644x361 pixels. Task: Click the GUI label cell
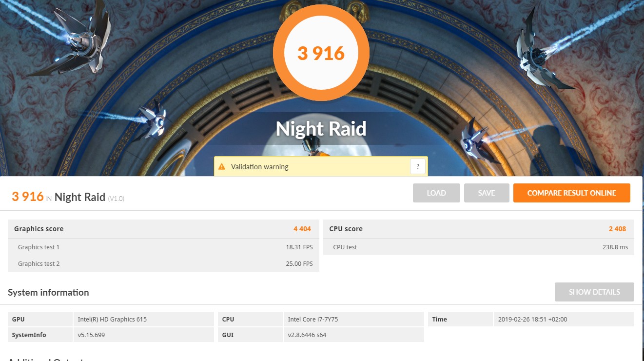250,335
